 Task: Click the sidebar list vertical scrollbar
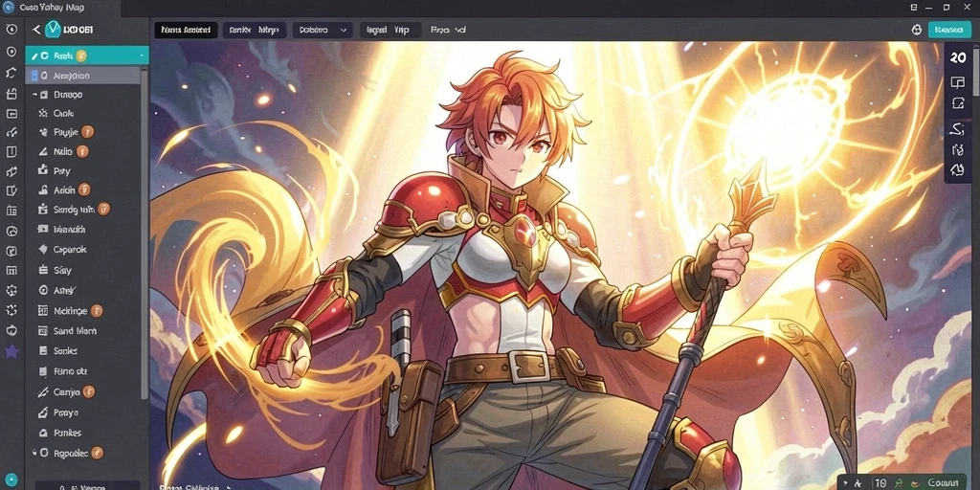tap(145, 233)
